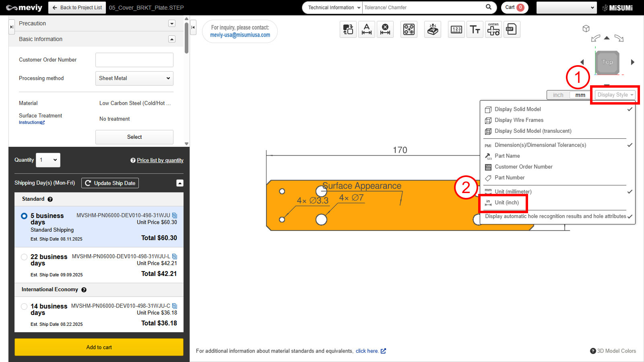Image resolution: width=644 pixels, height=362 pixels.
Task: Click the text size (Tt) toolbar icon
Action: tap(475, 29)
